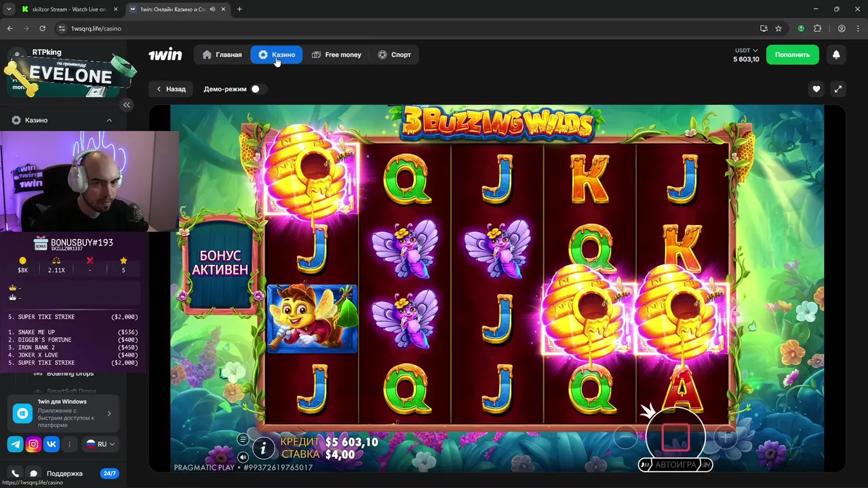Click the EVELONE promo banner
The image size is (868, 488).
[70, 75]
